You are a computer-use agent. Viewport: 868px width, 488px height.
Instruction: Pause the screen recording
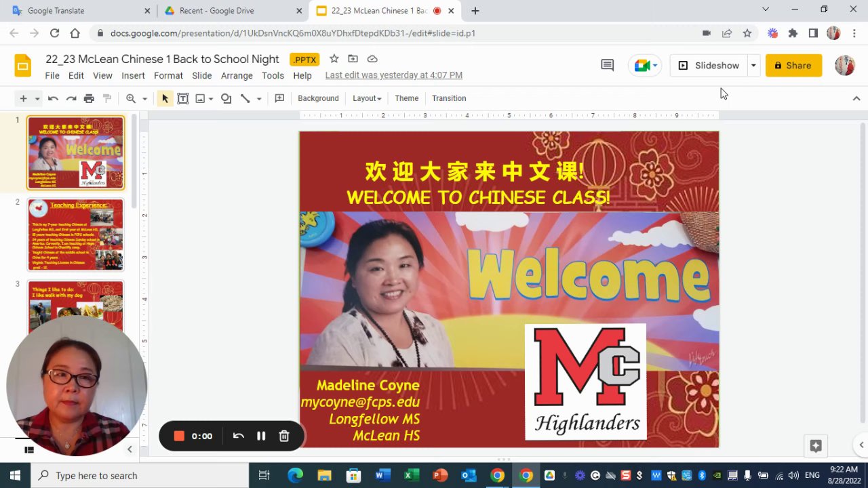pos(261,436)
